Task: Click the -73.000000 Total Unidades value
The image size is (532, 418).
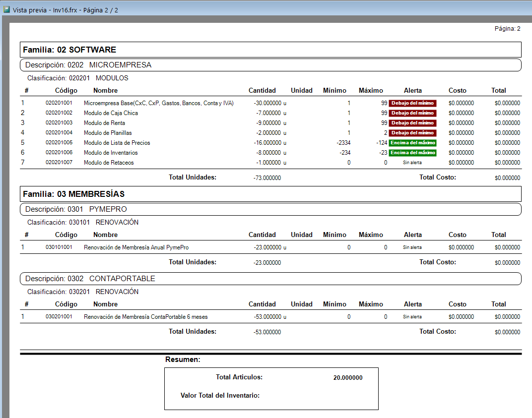Action: (x=267, y=178)
